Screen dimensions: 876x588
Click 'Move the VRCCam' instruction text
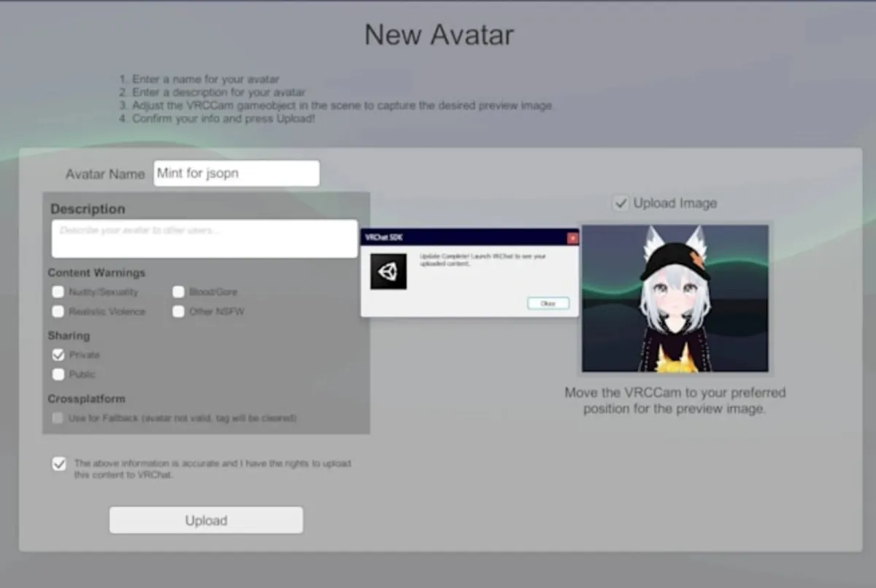[x=675, y=401]
